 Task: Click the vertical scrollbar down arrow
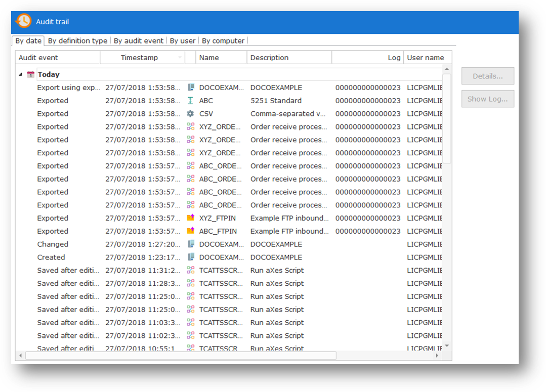click(447, 346)
